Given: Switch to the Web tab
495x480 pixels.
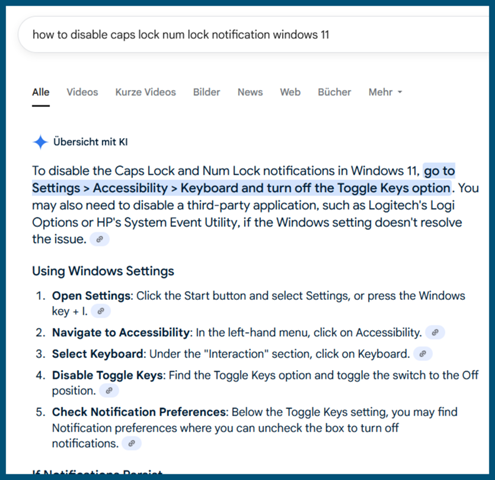Looking at the screenshot, I should 290,92.
